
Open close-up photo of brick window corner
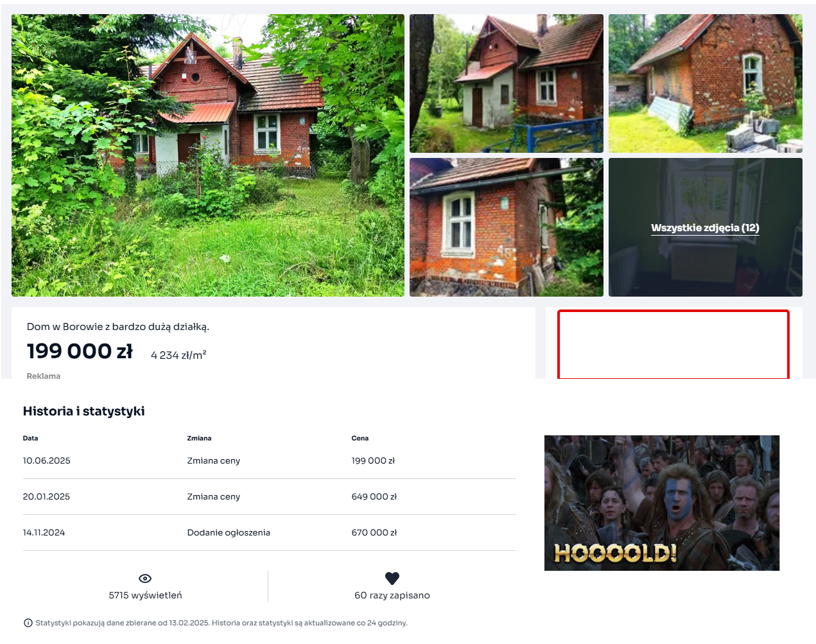pos(507,227)
